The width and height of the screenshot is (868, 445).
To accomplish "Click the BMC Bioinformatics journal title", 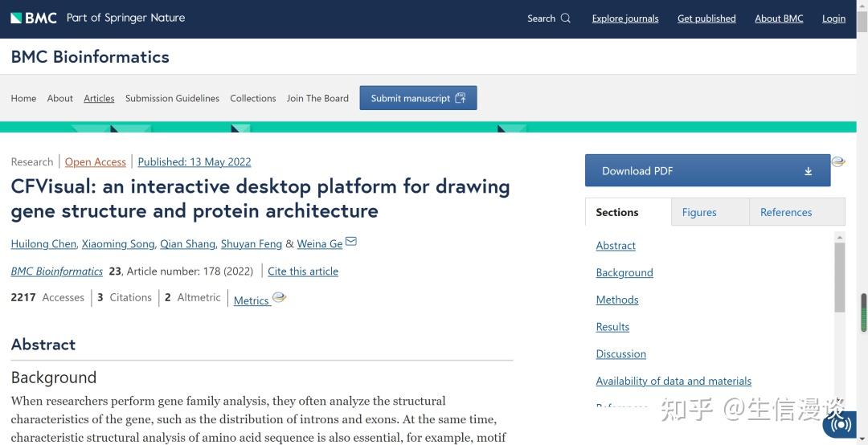I will pos(90,57).
